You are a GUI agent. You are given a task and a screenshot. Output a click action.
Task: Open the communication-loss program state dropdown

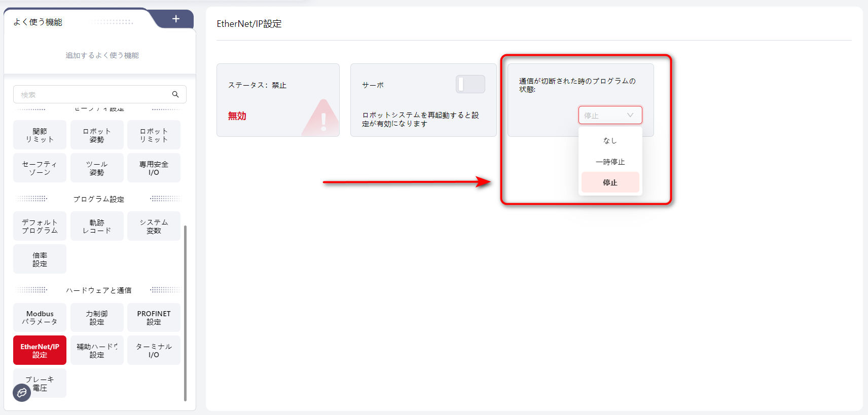point(610,115)
